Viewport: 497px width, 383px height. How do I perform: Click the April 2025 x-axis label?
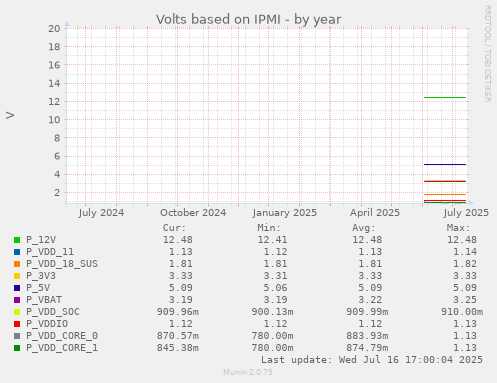click(375, 213)
